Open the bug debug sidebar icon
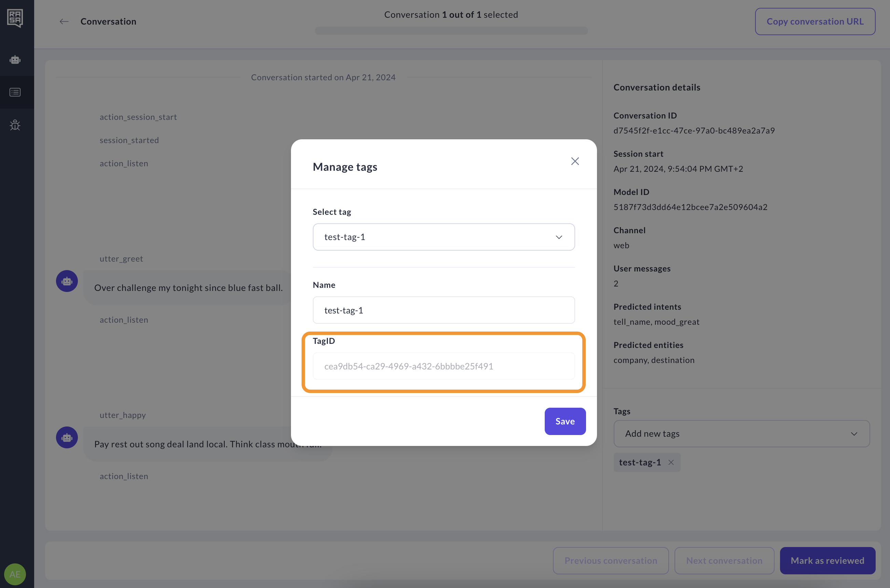The height and width of the screenshot is (588, 890). point(15,125)
